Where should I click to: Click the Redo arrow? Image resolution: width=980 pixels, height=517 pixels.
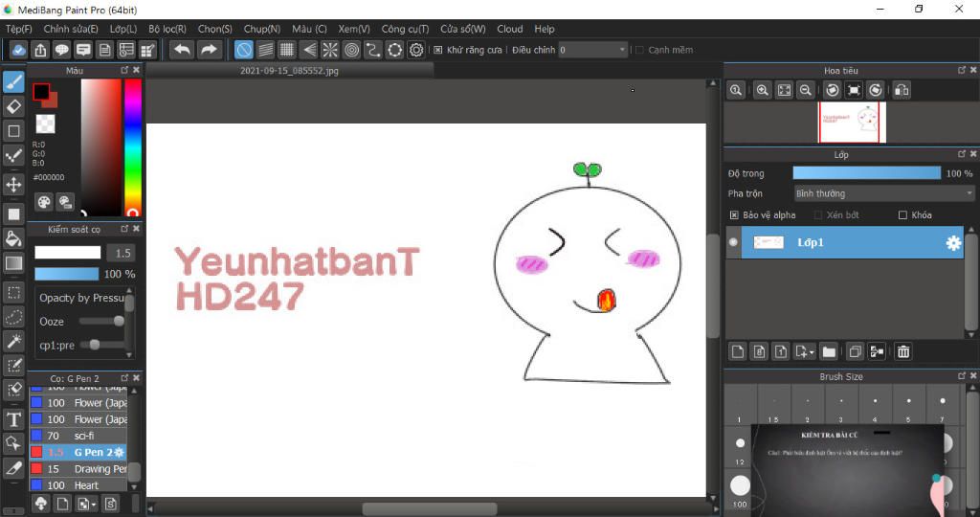(209, 50)
